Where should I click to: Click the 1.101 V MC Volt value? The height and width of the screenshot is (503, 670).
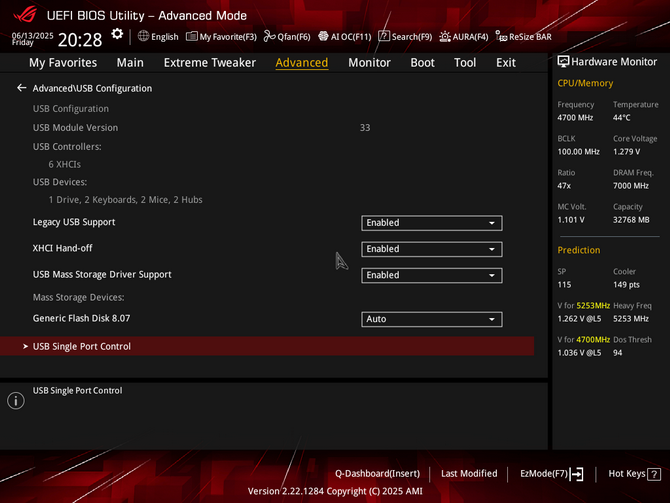570,220
